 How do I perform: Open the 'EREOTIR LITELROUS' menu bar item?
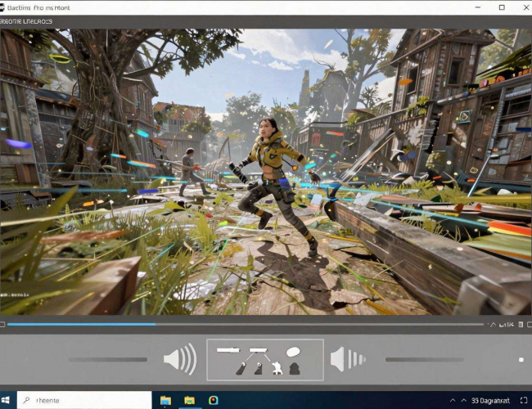26,22
